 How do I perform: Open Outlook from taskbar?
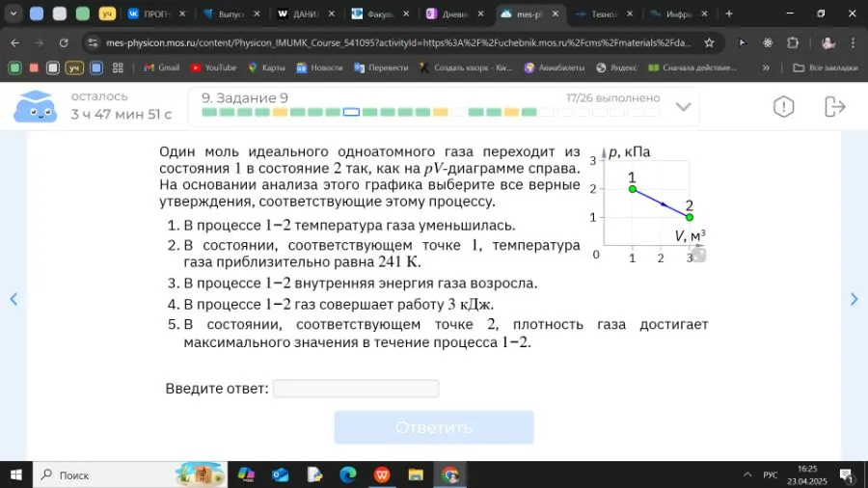coord(280,474)
